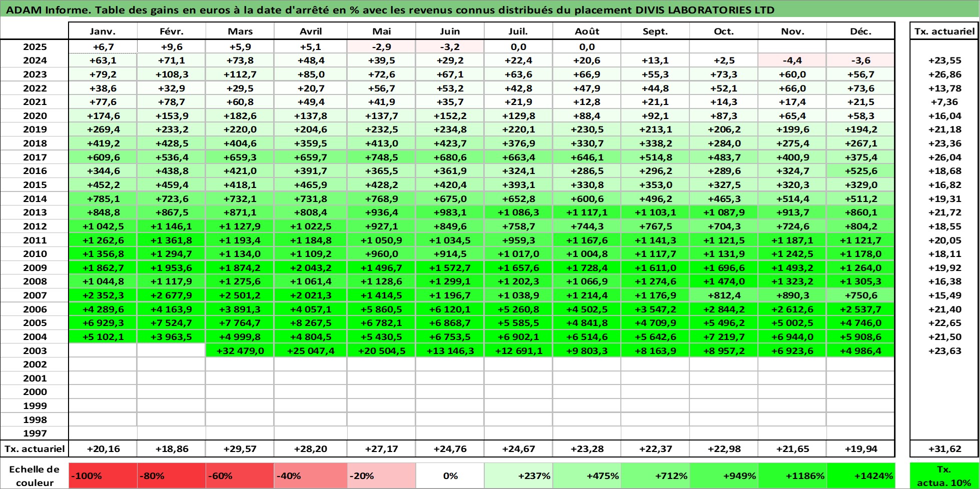Viewport: 980px width, 489px height.
Task: Select the 'Déc.' column header
Action: (x=860, y=31)
